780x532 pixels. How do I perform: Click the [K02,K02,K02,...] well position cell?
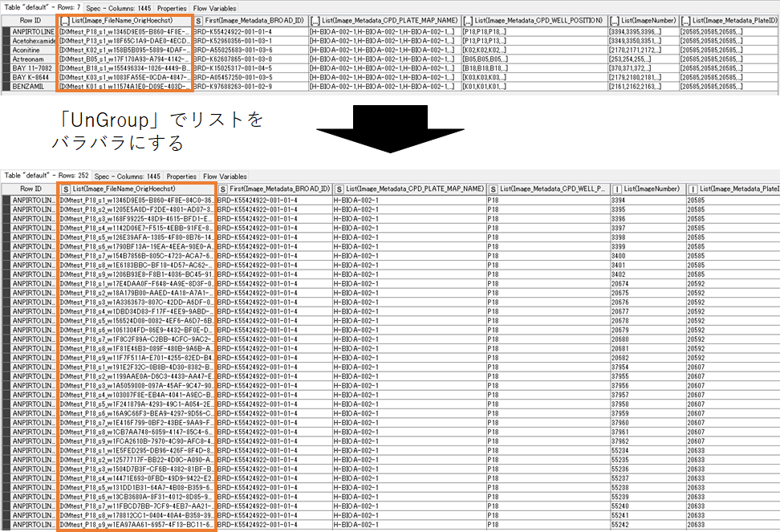click(x=534, y=51)
